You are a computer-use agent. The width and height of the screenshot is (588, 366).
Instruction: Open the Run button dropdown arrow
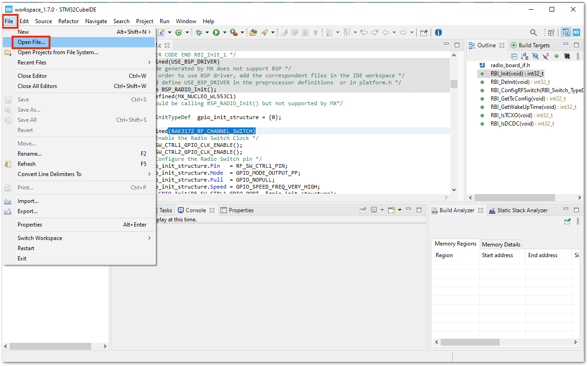pyautogui.click(x=225, y=32)
